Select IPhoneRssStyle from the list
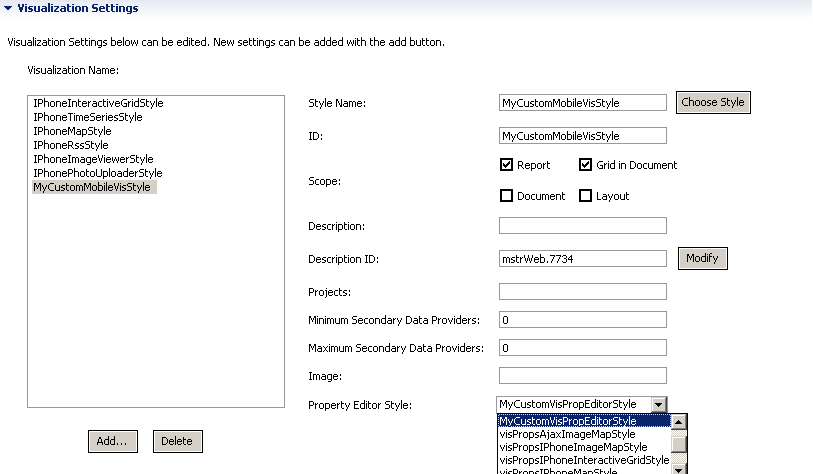Viewport: 813px width, 474px height. tap(71, 145)
